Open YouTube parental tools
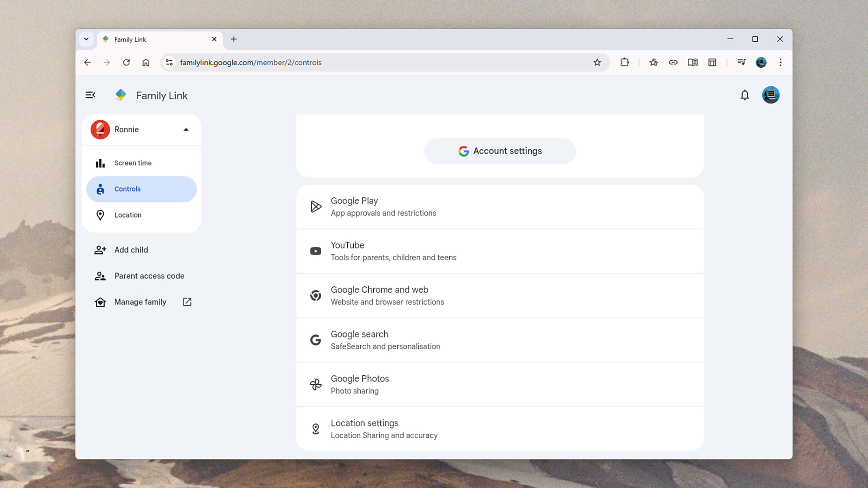 [x=500, y=251]
